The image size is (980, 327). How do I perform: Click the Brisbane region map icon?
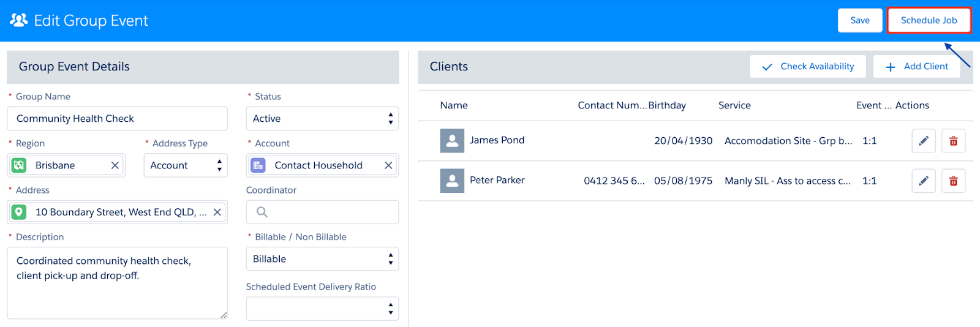click(19, 165)
